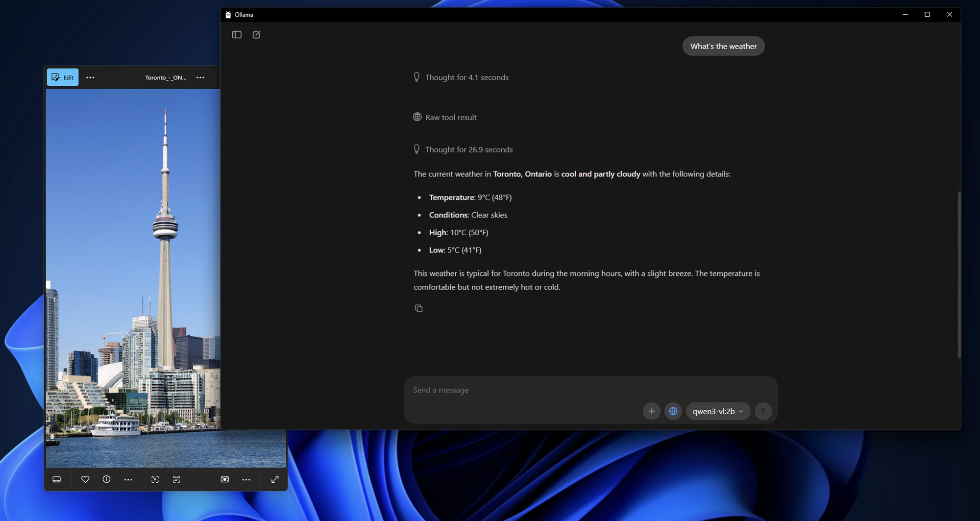Viewport: 980px width, 521px height.
Task: Toggle the Ollama sidebar panel
Action: point(237,35)
